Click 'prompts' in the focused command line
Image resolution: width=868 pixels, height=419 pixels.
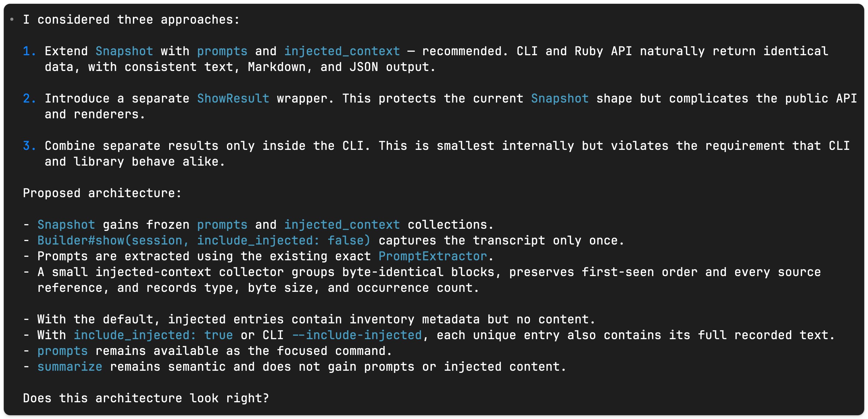63,351
